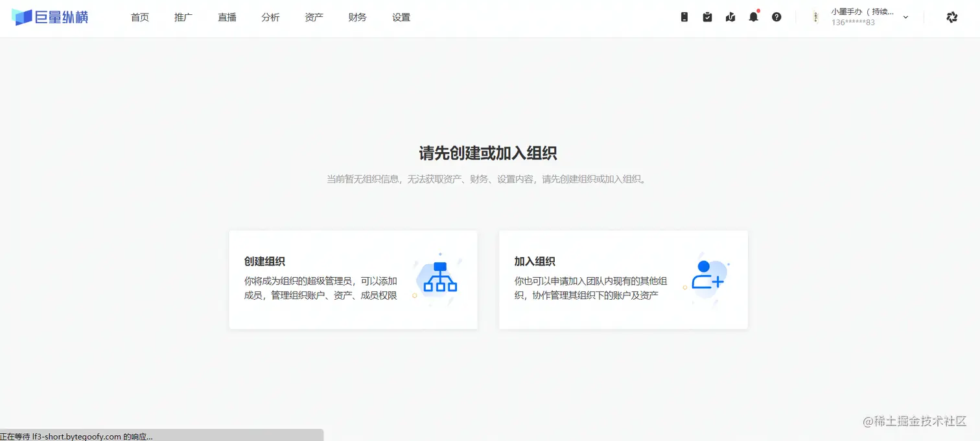Go to the 分析 section
Viewport: 980px width, 441px height.
click(x=271, y=17)
